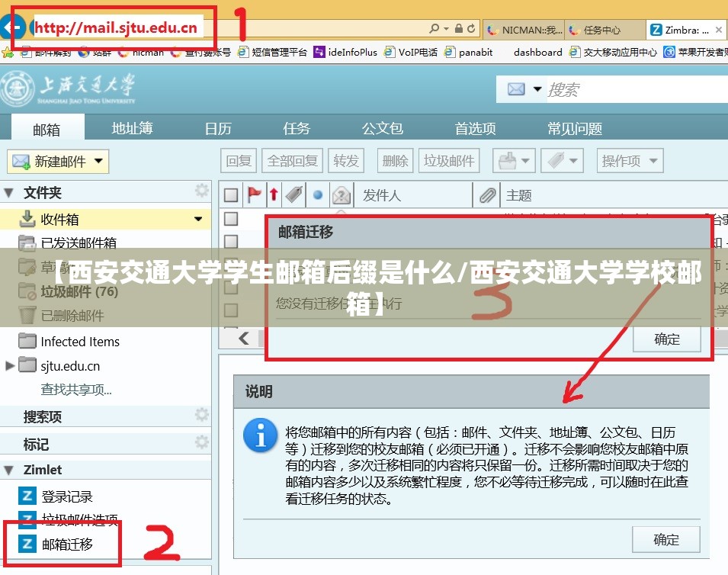Open the 任务 tab
728x575 pixels.
point(297,128)
